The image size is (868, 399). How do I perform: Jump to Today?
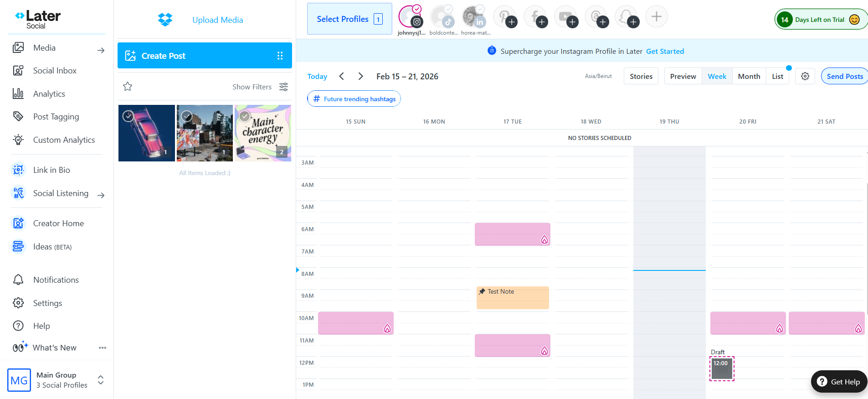click(317, 76)
